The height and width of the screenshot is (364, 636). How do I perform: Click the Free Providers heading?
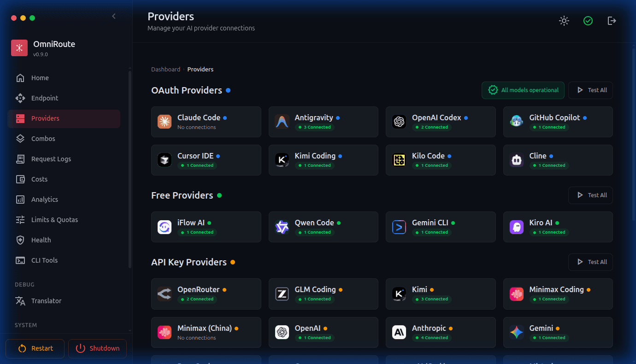tap(182, 195)
